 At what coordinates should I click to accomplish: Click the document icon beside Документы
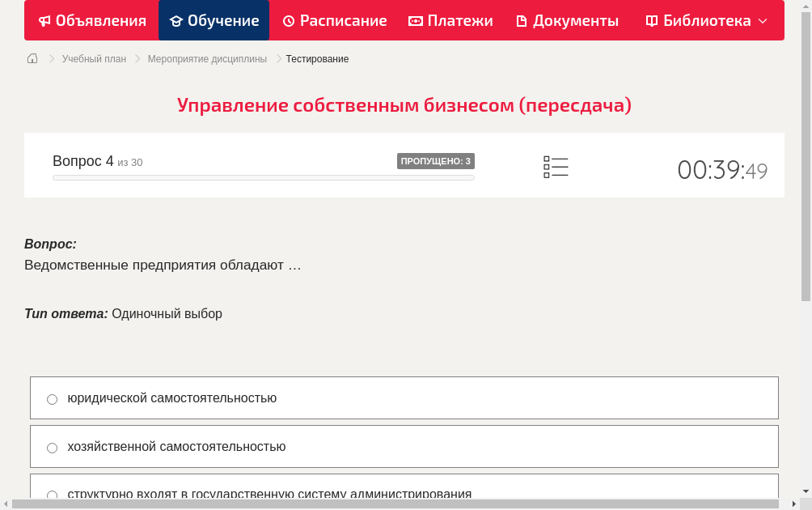522,20
